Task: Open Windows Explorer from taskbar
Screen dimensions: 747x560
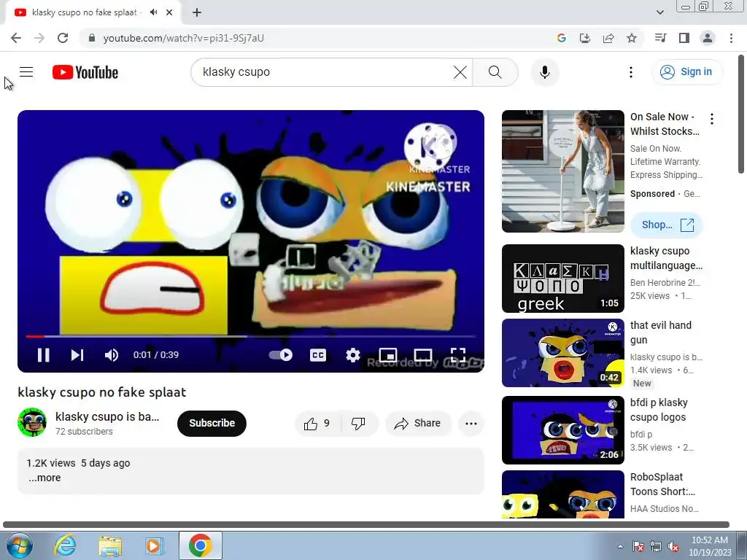Action: pyautogui.click(x=110, y=545)
